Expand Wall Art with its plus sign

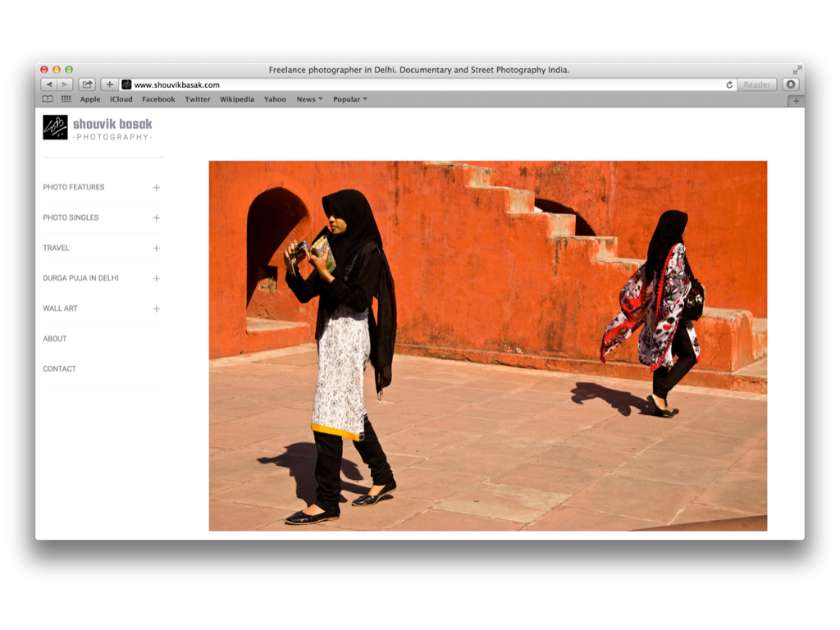tap(157, 309)
